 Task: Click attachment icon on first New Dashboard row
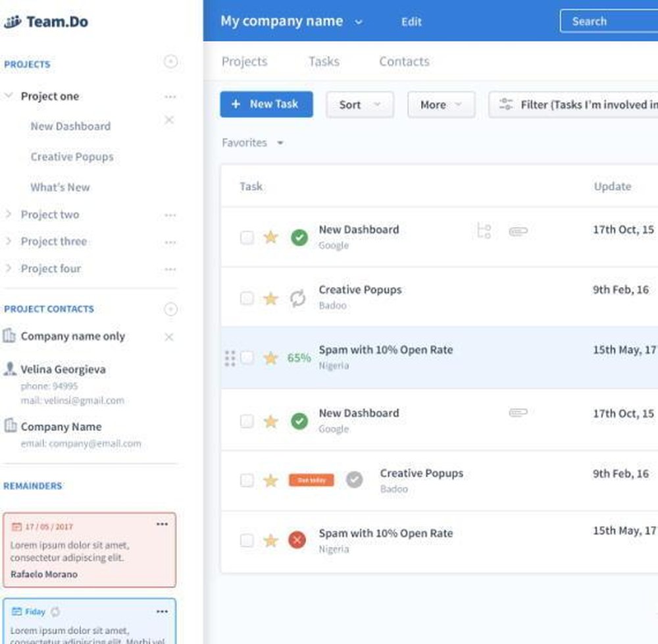pos(519,231)
